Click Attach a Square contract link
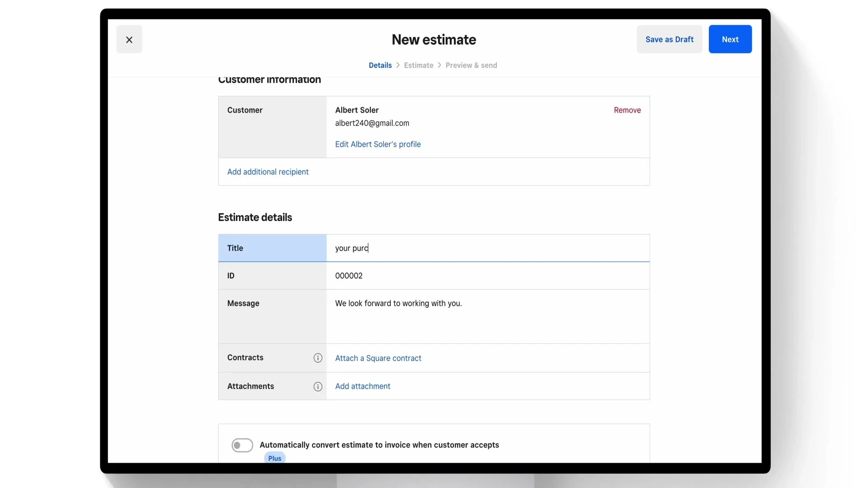 [378, 358]
